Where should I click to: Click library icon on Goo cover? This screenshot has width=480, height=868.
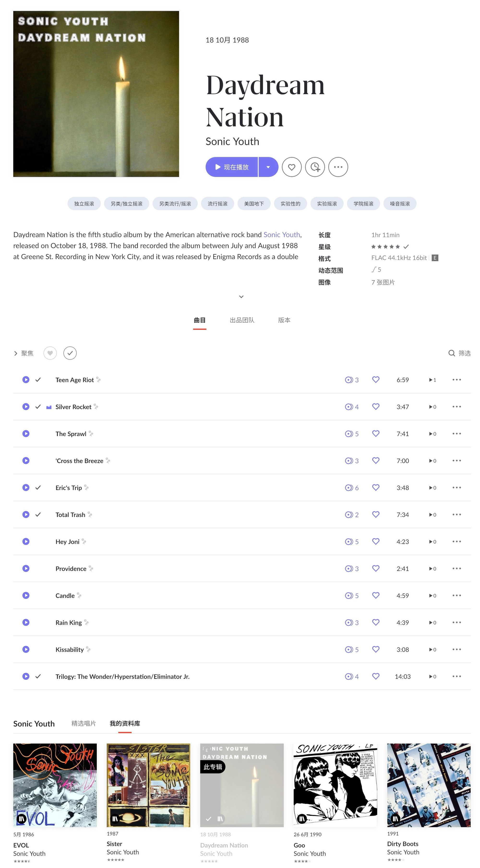point(302,819)
